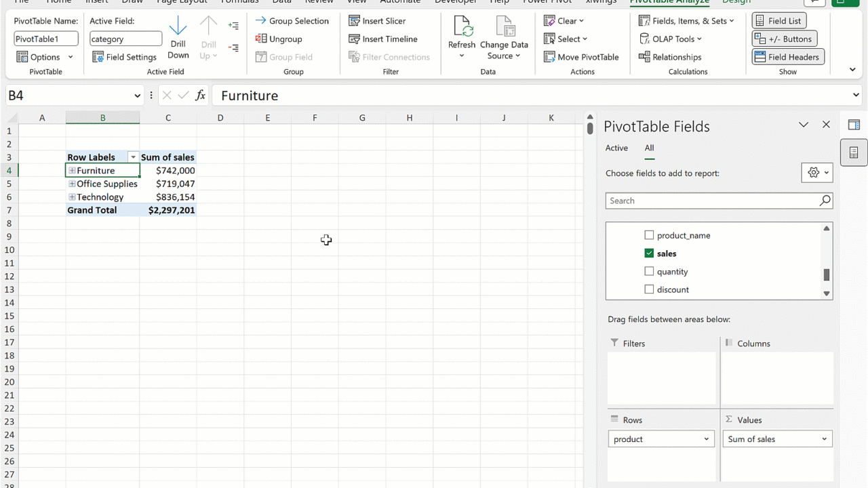Toggle the Field Headers button
Viewport: 868px width, 488px height.
point(787,57)
